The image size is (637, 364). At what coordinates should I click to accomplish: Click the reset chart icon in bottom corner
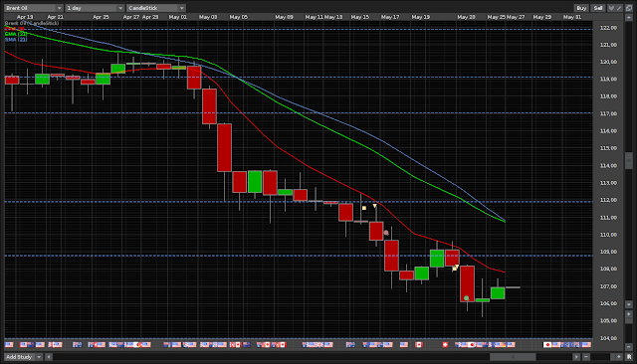tap(629, 357)
